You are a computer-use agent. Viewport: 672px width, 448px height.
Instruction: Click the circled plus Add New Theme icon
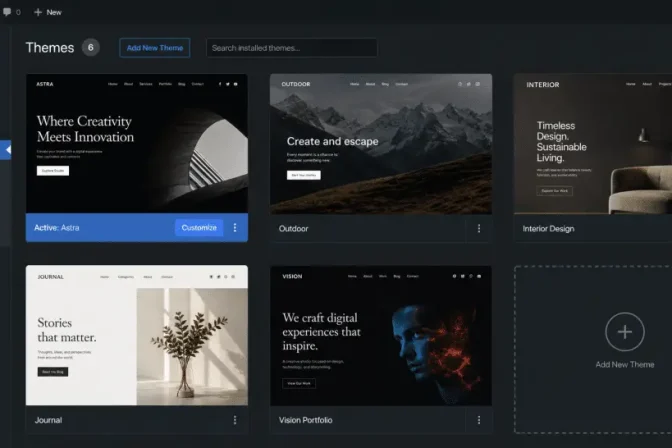coord(624,332)
